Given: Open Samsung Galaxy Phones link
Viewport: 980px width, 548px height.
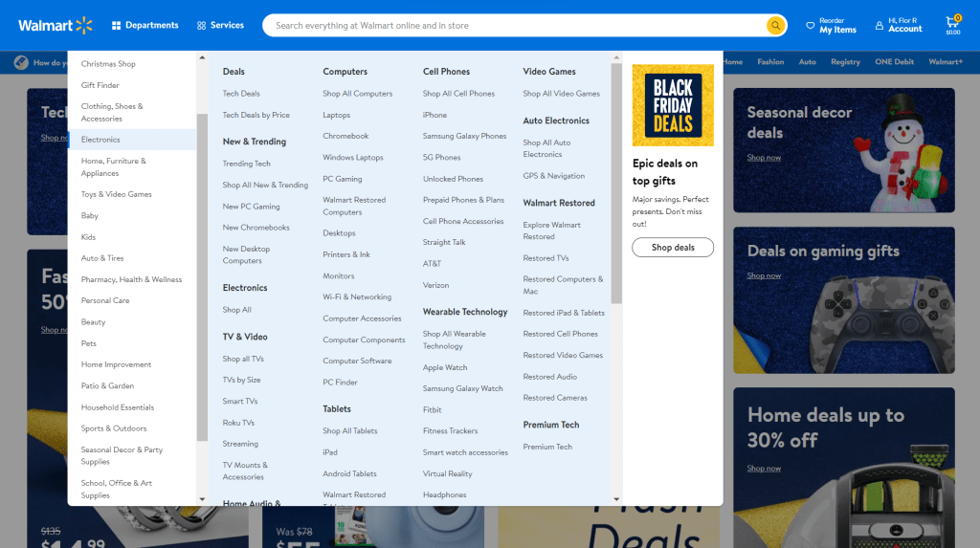Looking at the screenshot, I should point(464,136).
